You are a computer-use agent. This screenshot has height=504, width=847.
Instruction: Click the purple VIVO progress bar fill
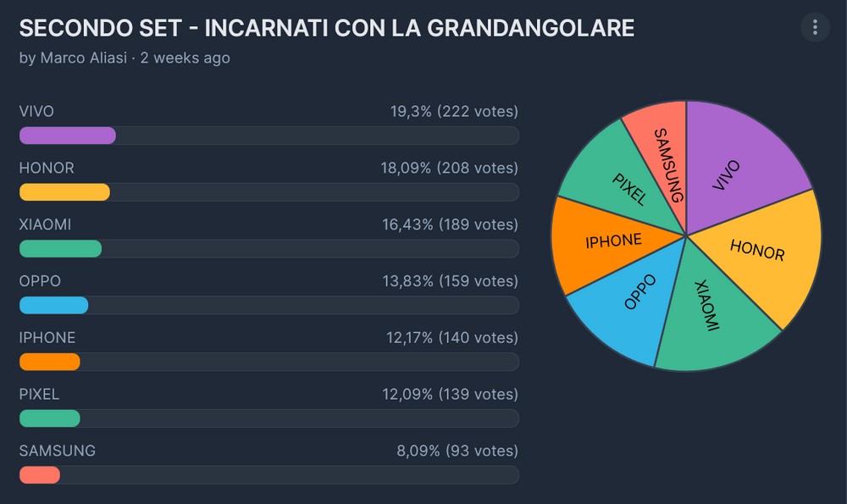point(67,136)
